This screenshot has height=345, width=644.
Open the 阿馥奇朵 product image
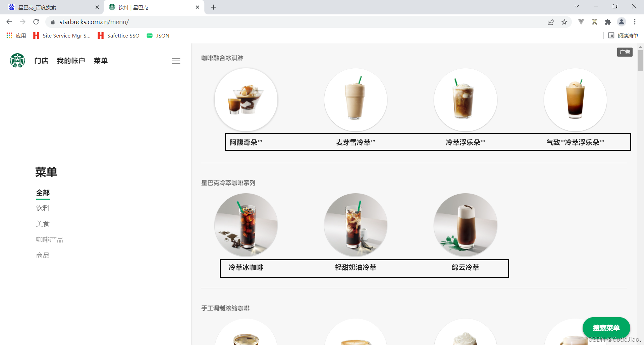point(246,100)
